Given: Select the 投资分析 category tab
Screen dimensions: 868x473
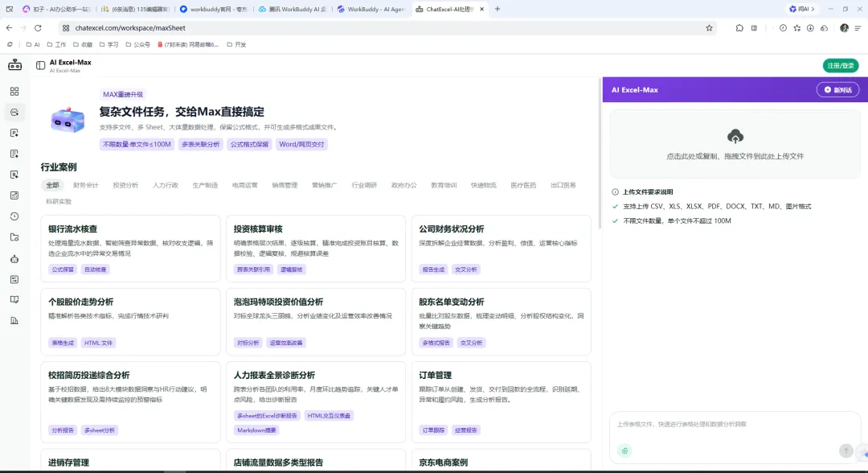Looking at the screenshot, I should (125, 185).
